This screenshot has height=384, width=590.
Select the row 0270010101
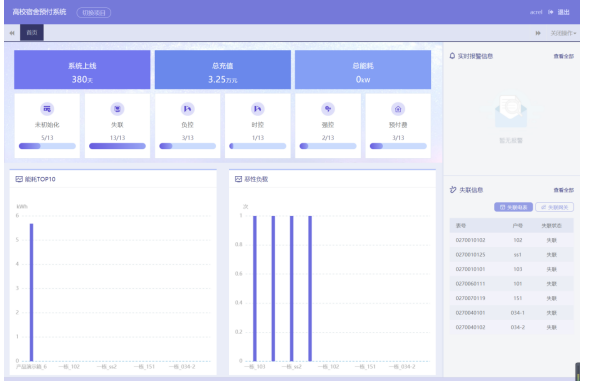coord(511,269)
